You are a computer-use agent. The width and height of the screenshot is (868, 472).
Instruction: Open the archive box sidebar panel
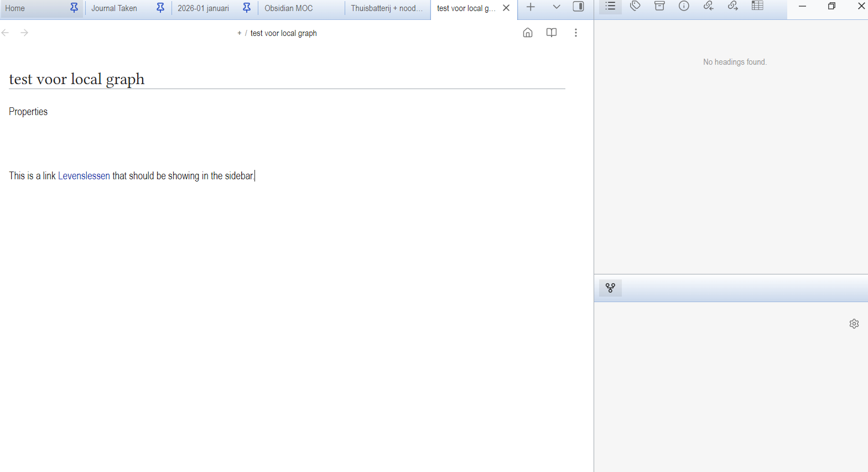(659, 6)
